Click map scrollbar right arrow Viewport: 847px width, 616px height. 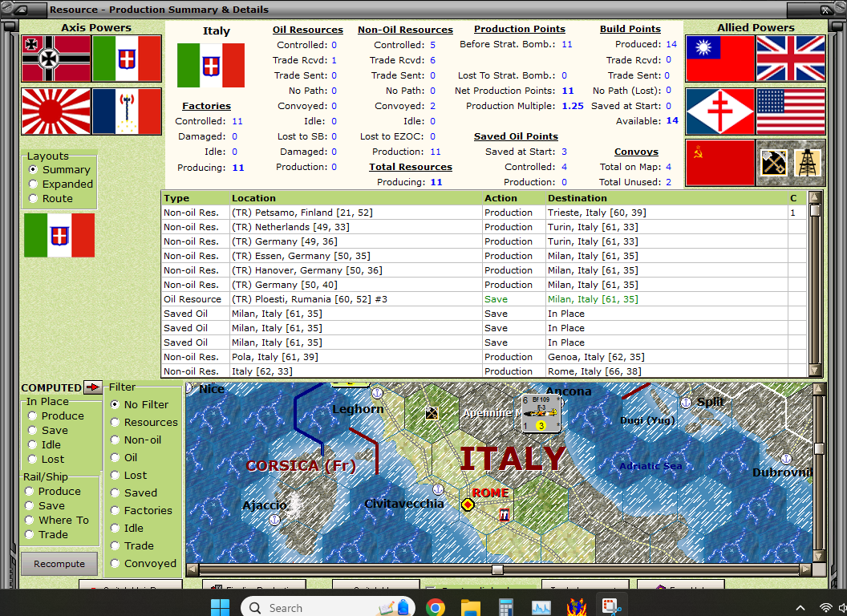[x=804, y=569]
